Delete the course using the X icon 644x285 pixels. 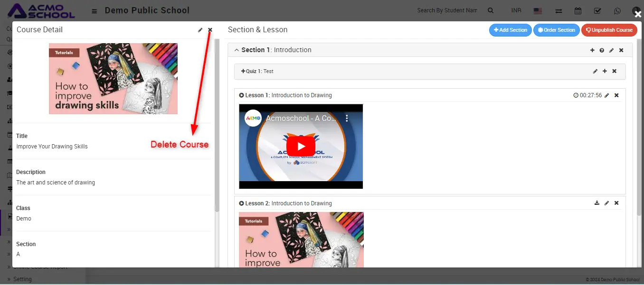pyautogui.click(x=210, y=30)
